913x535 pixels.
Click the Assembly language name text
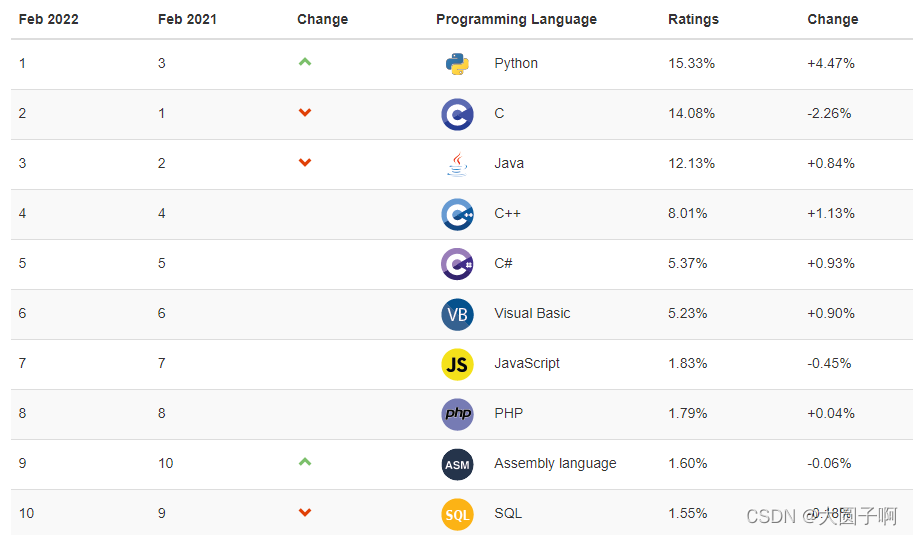coord(555,463)
